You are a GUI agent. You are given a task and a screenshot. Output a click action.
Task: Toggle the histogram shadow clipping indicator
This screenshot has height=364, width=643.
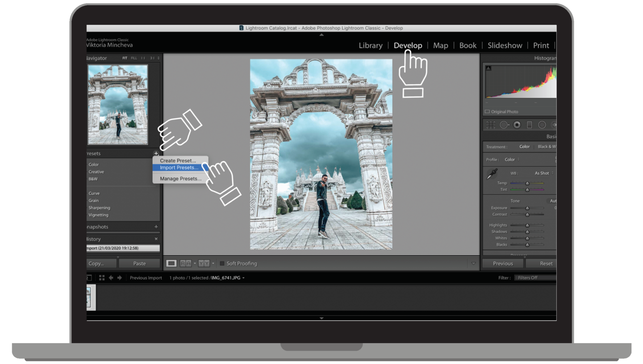click(x=489, y=68)
